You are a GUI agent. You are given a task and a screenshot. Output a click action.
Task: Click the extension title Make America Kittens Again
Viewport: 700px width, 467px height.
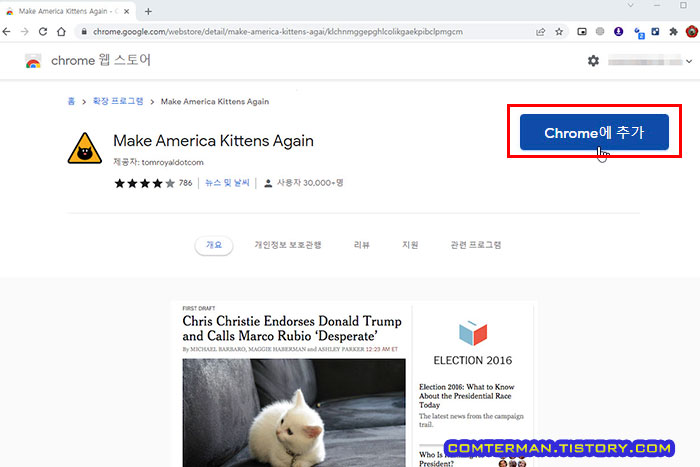click(x=213, y=141)
